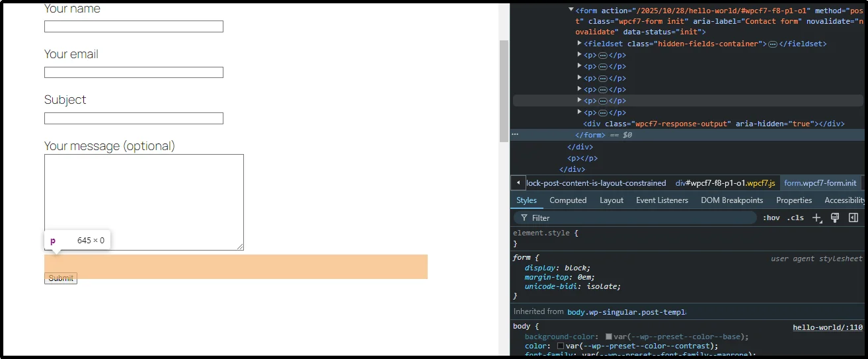Click the 'Subject' label
The height and width of the screenshot is (359, 868).
point(65,100)
